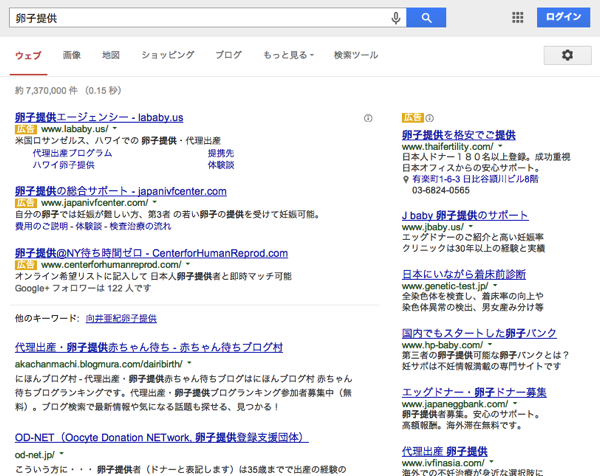This screenshot has height=476, width=600.
Task: Click info icon beside lababy.us ad
Action: tap(368, 118)
